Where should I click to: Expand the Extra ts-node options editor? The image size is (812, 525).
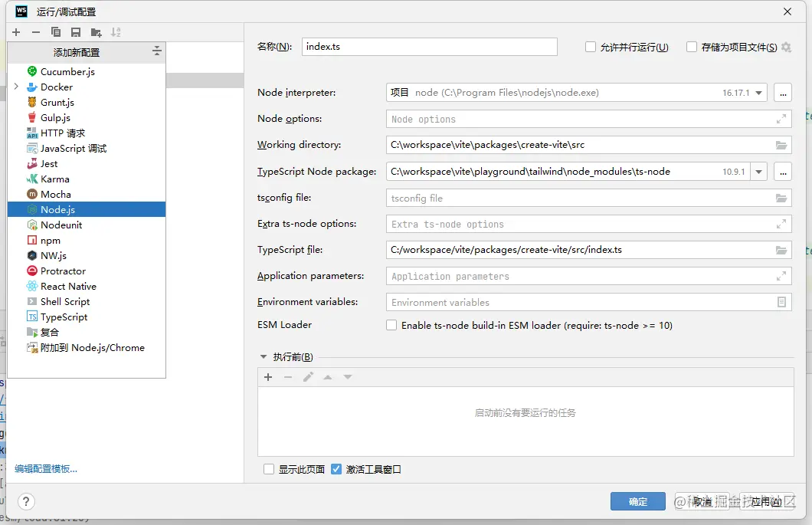point(781,224)
